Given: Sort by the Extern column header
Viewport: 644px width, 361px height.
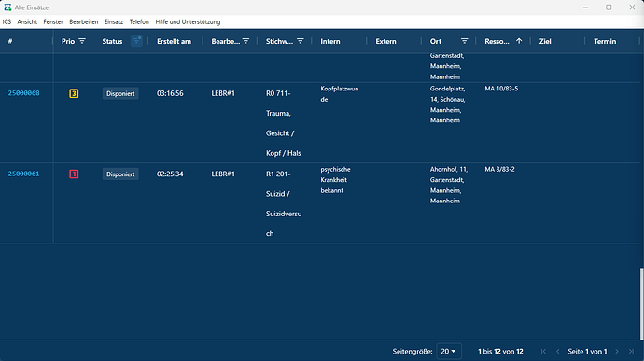Looking at the screenshot, I should click(385, 41).
